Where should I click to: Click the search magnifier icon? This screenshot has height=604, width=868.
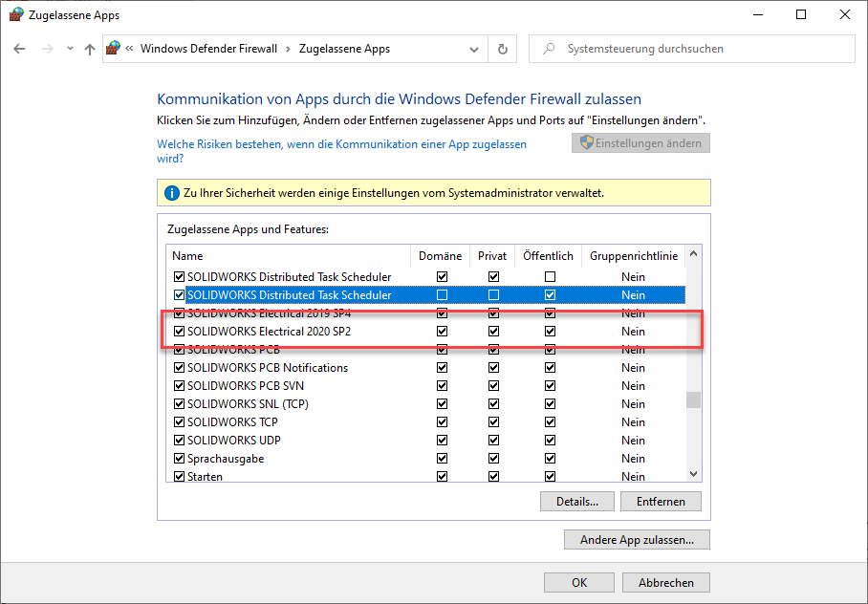click(548, 49)
